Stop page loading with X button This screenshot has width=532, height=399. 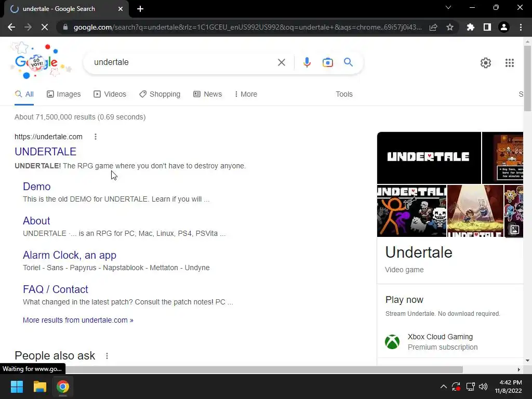click(x=45, y=27)
